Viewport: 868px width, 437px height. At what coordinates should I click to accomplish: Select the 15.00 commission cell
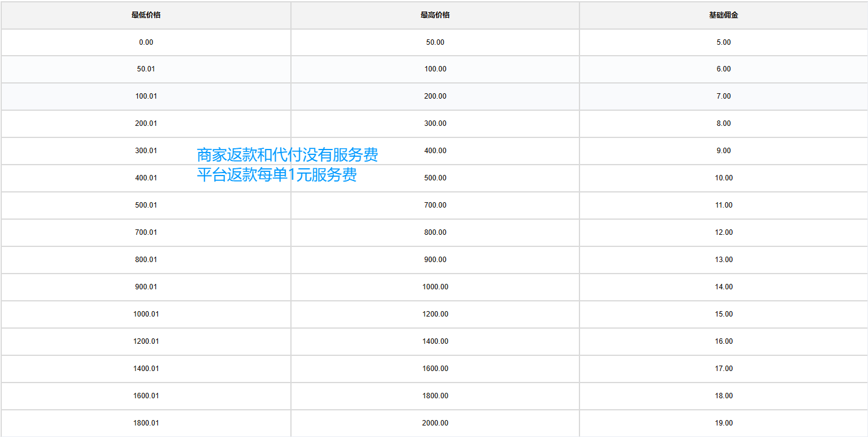(x=723, y=314)
